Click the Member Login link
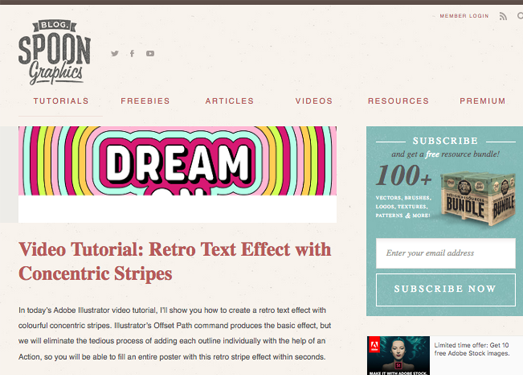This screenshot has height=375, width=523. tap(464, 16)
